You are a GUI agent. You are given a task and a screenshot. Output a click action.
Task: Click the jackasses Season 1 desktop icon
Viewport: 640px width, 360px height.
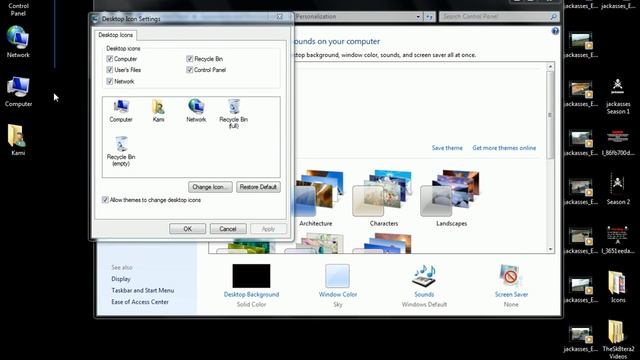click(618, 96)
